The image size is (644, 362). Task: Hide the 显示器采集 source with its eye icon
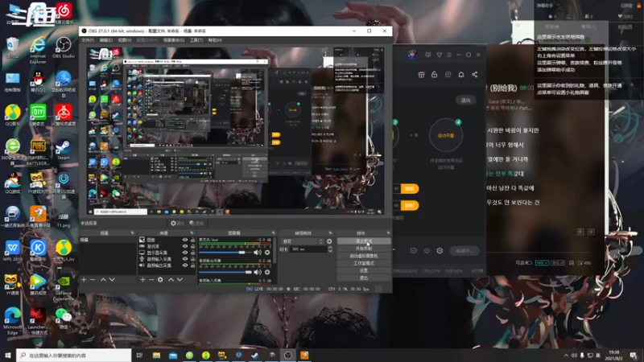(x=185, y=253)
